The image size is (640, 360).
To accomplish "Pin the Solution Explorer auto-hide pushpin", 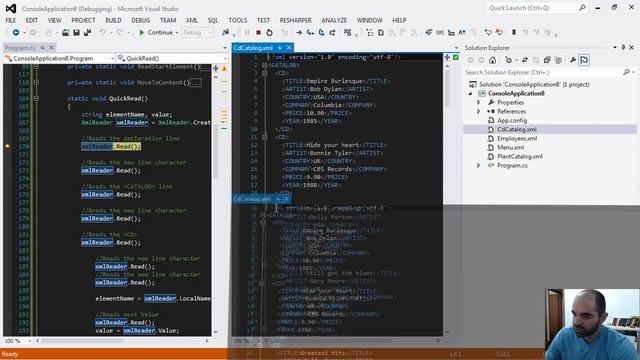I will 623,48.
